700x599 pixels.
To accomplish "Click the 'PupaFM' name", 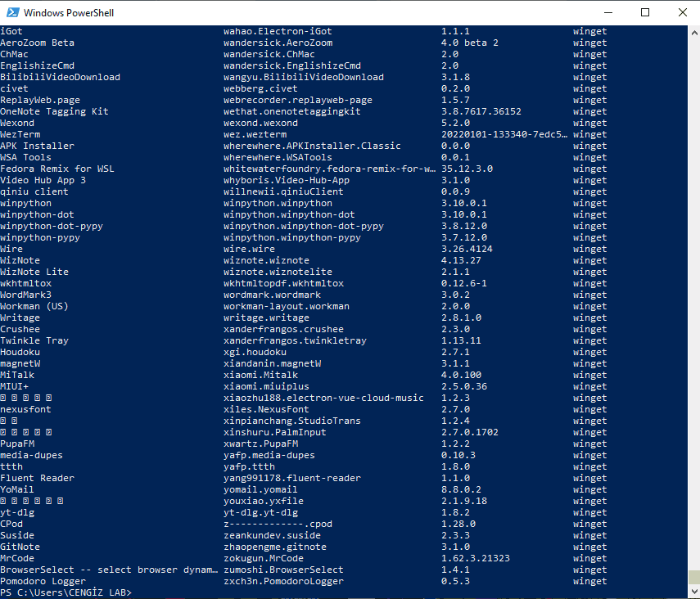I will (x=17, y=444).
